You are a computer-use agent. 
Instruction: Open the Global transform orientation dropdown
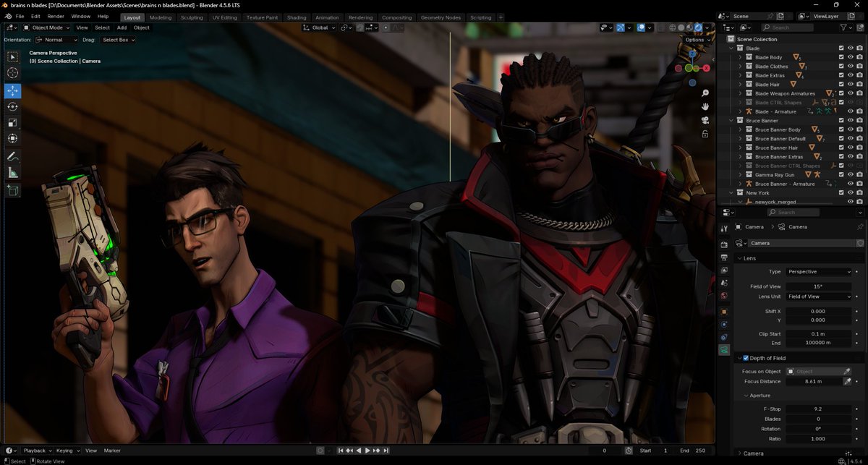[319, 27]
